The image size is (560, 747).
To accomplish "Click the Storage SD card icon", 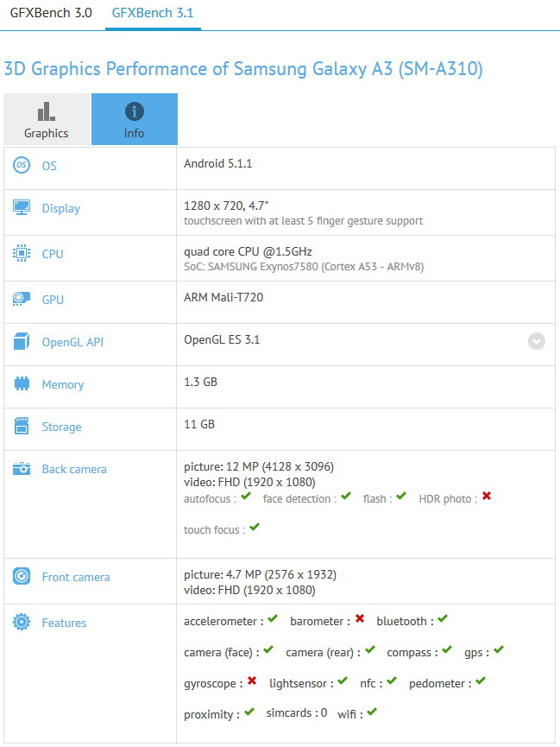I will point(22,426).
